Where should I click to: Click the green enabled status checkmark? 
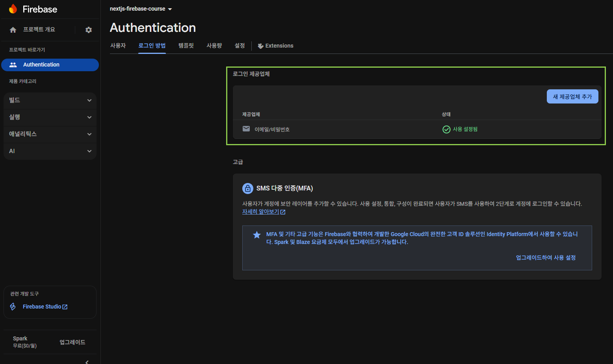(x=446, y=129)
